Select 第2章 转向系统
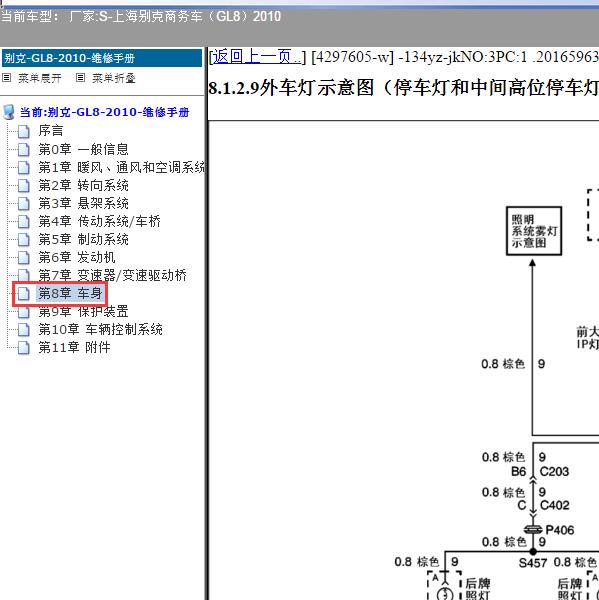 tap(83, 185)
